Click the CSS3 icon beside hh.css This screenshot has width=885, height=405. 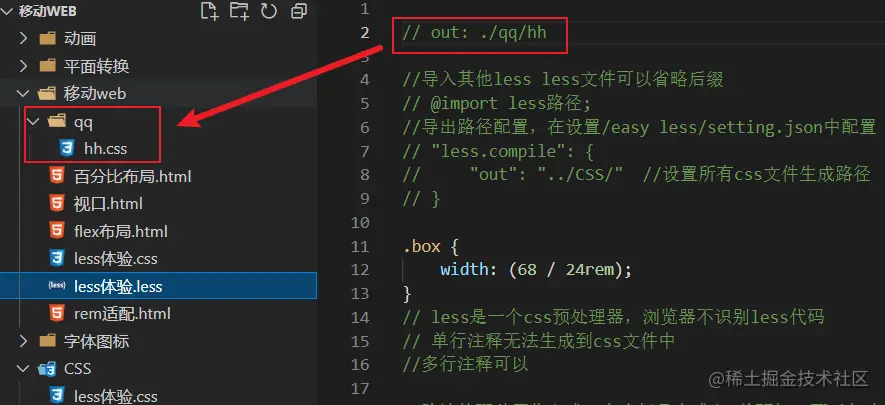pos(67,148)
